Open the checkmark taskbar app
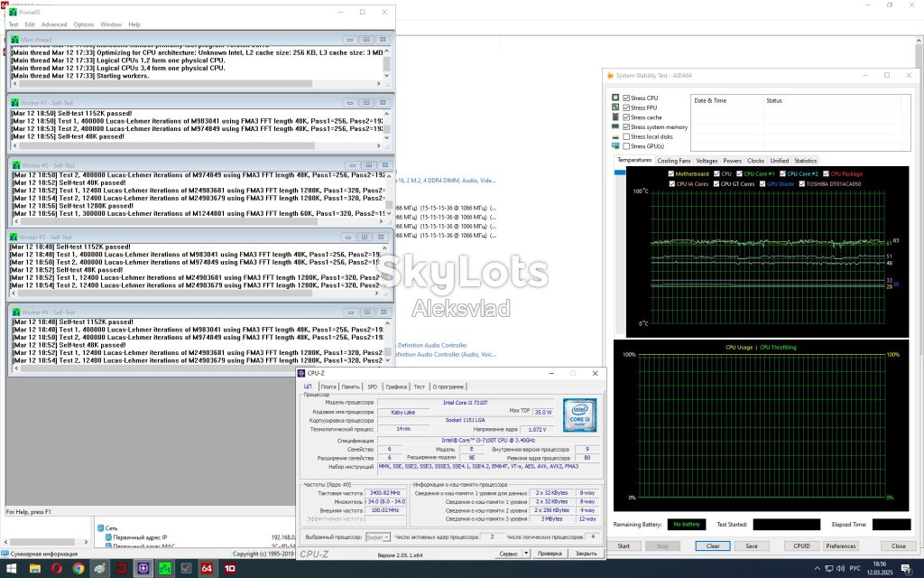Image resolution: width=924 pixels, height=578 pixels. coord(186,569)
